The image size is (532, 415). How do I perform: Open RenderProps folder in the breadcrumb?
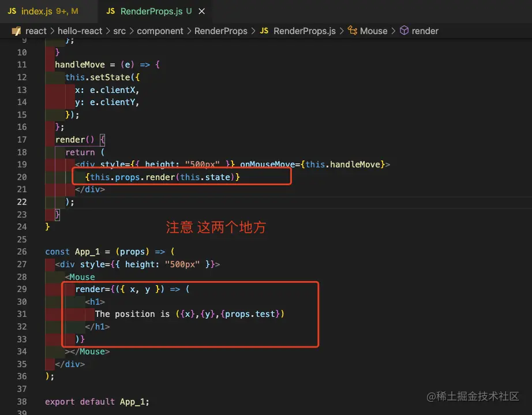click(220, 31)
